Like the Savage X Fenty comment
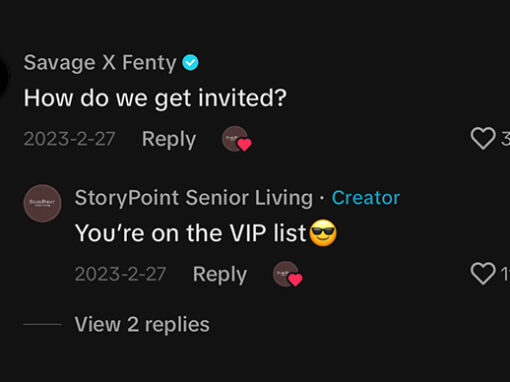Image resolution: width=510 pixels, height=382 pixels. coord(483,138)
